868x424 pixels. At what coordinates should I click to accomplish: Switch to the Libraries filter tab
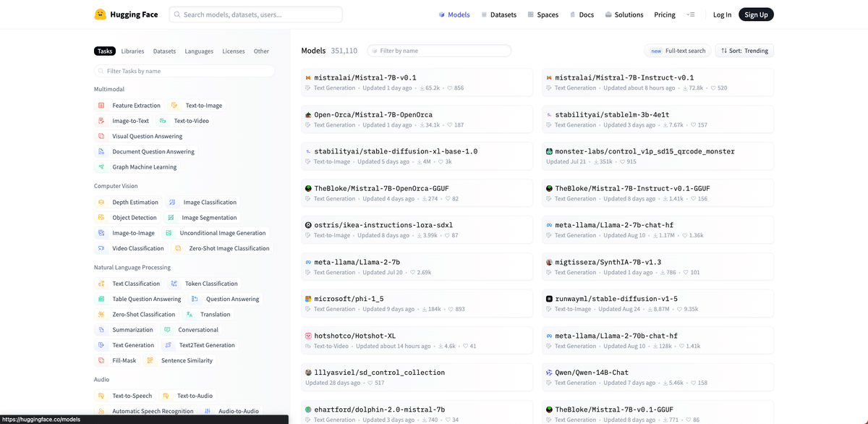click(x=132, y=51)
